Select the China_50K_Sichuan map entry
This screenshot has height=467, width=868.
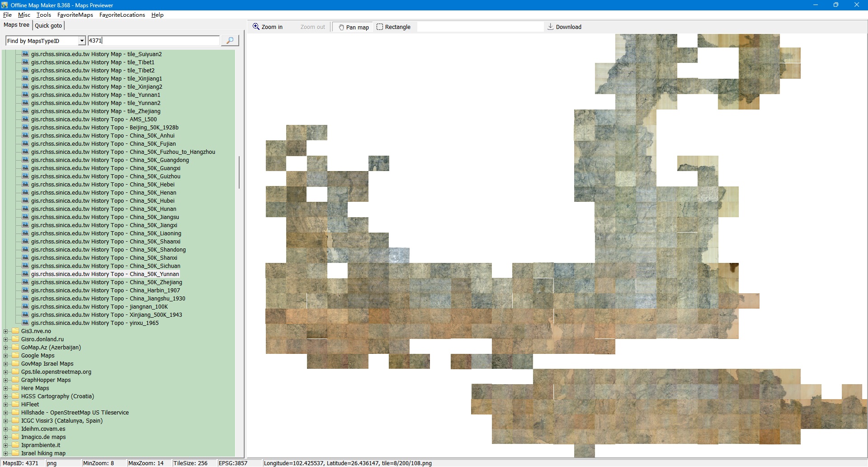(x=105, y=266)
